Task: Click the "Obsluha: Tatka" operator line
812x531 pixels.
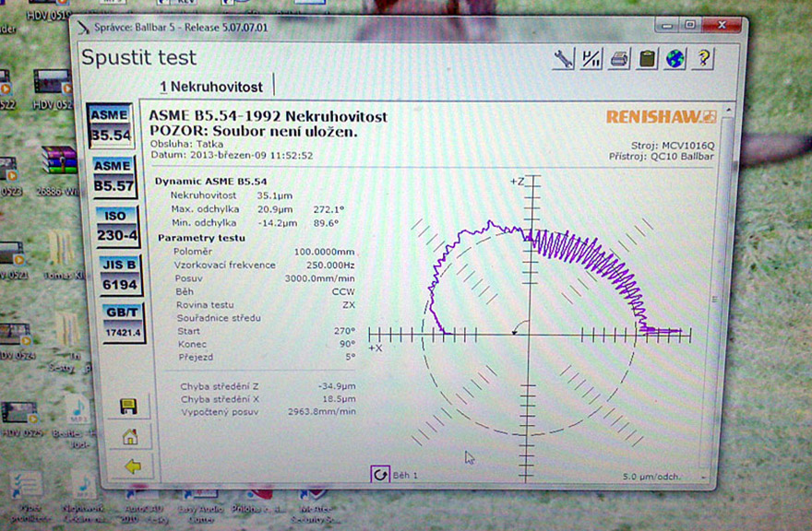Action: coord(187,144)
